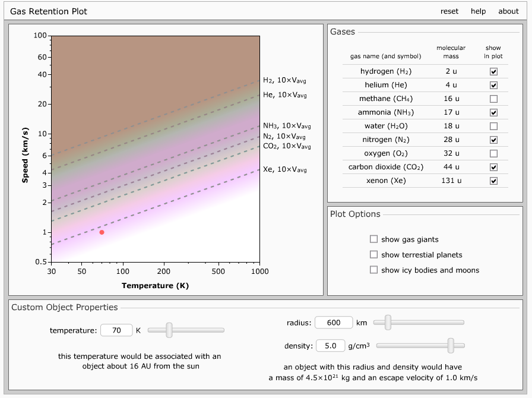Viewport: 532px width, 398px height.
Task: Click the radius slider handle
Action: 387,323
